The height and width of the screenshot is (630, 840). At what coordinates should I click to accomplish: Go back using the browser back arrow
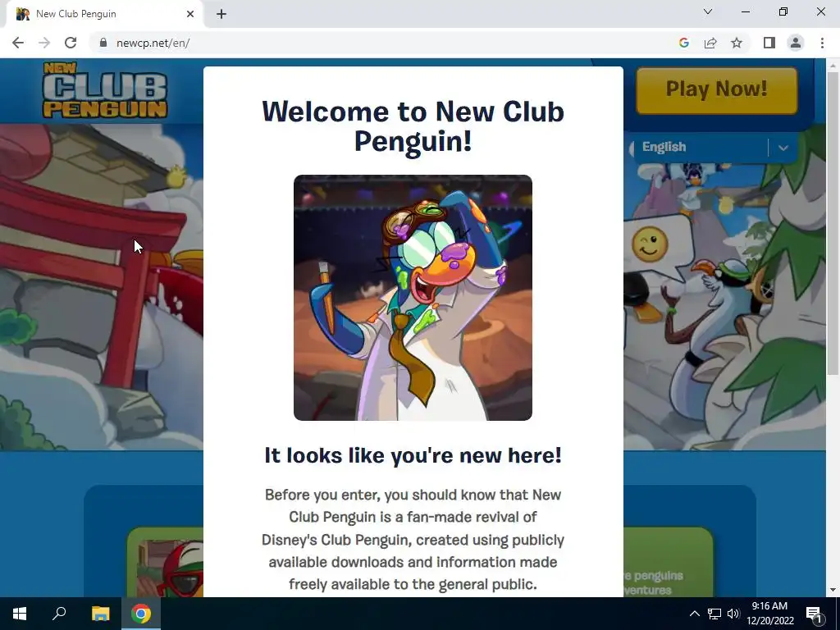(18, 43)
